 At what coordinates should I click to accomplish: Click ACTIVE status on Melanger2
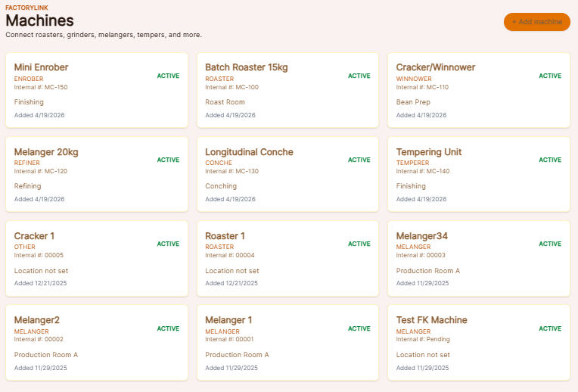click(x=168, y=328)
